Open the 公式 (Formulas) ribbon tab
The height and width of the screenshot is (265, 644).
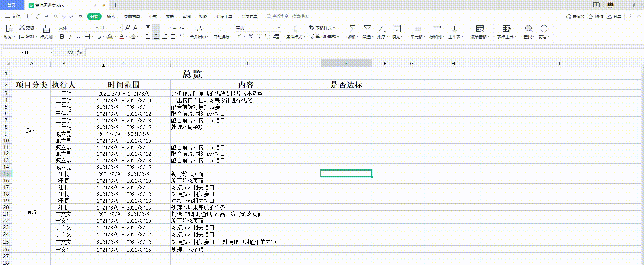click(153, 16)
